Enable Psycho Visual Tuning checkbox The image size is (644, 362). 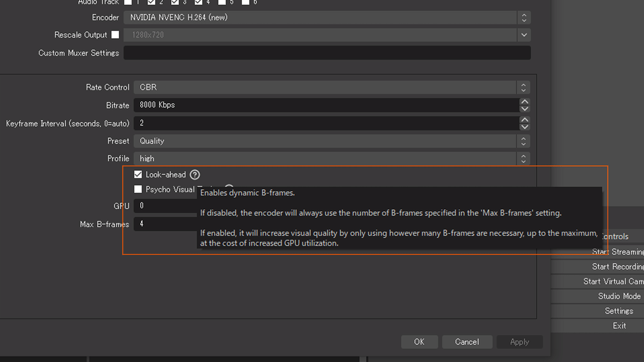[138, 189]
